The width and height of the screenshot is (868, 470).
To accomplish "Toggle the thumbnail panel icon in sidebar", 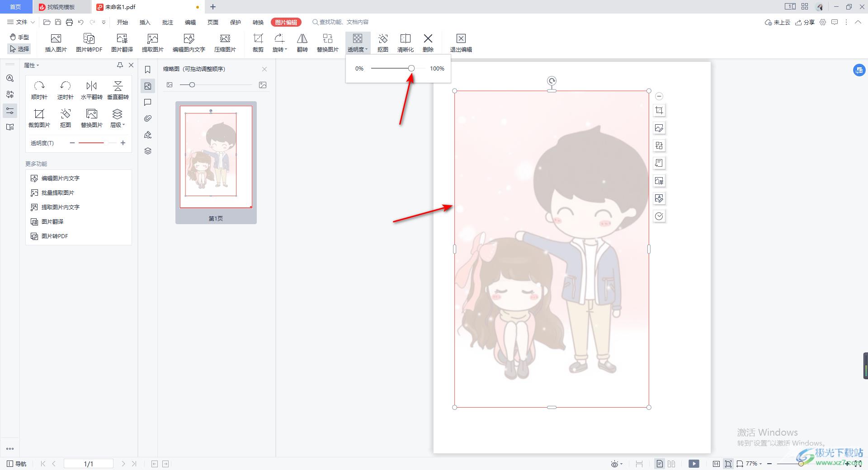I will click(148, 86).
